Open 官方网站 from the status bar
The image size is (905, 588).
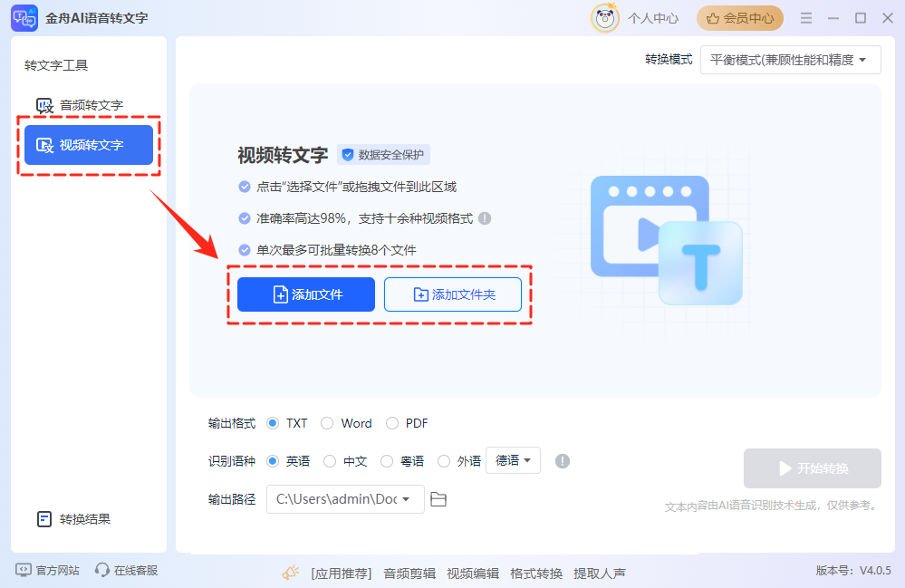pos(49,571)
